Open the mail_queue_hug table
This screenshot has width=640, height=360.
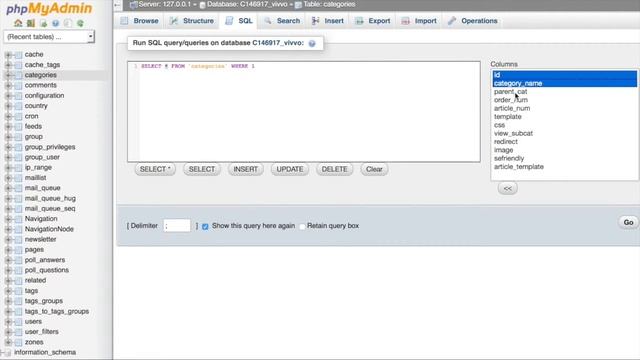(x=50, y=198)
